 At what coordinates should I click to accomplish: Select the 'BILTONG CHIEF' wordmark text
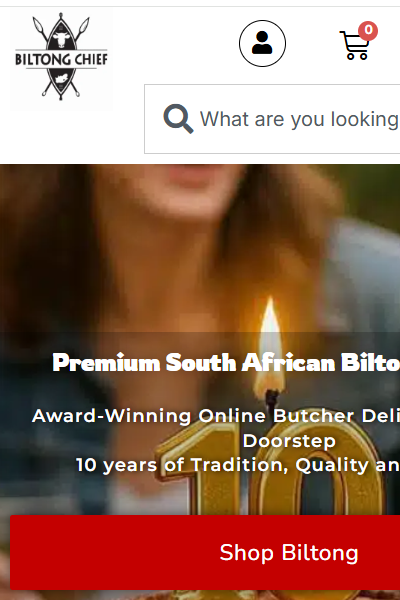[x=61, y=59]
